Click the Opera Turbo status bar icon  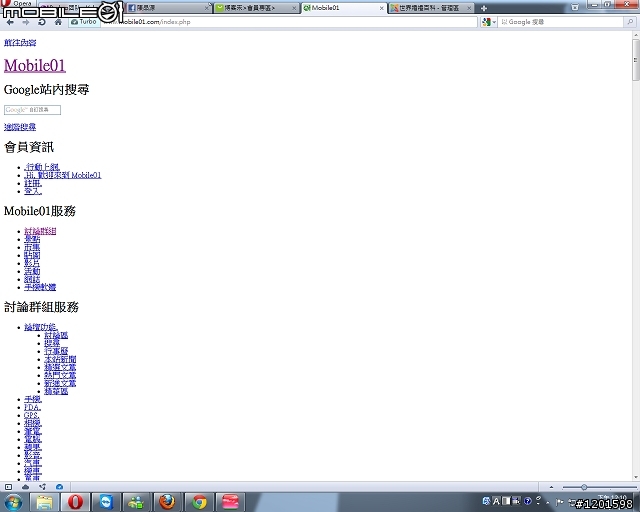60,487
